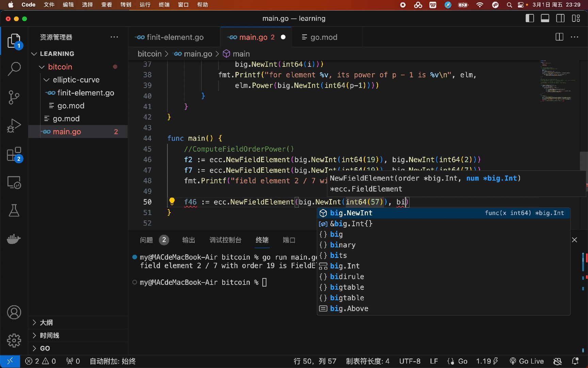The height and width of the screenshot is (368, 588).
Task: Click Go Live status bar button
Action: coord(527,361)
